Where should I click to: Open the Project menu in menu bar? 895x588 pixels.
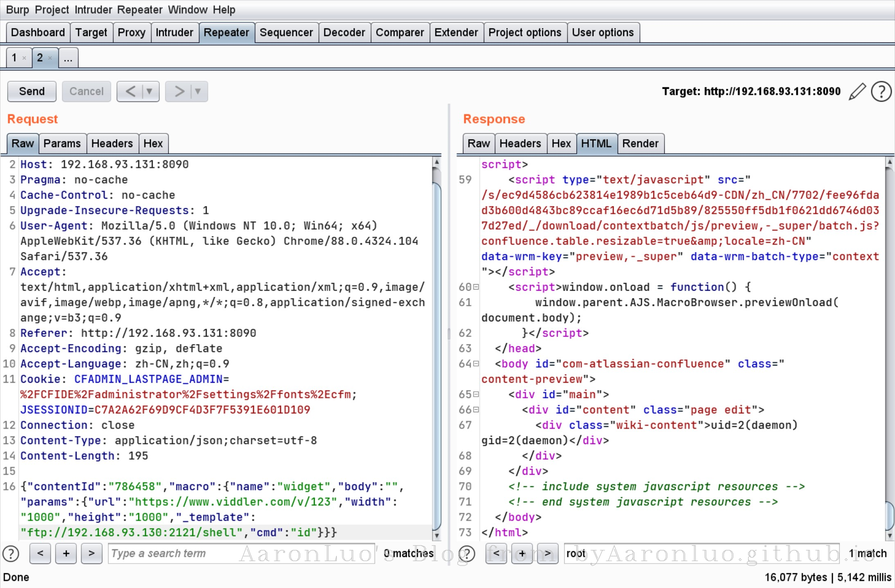pyautogui.click(x=52, y=10)
